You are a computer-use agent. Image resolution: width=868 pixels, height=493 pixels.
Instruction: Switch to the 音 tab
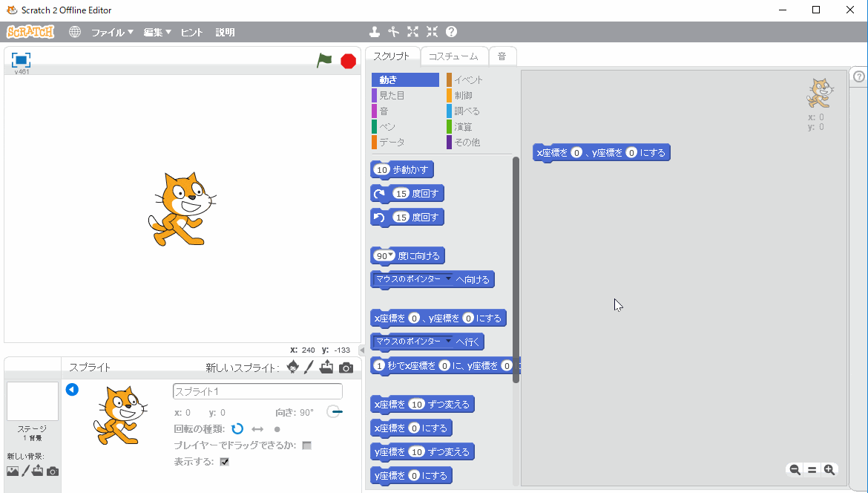coord(502,56)
